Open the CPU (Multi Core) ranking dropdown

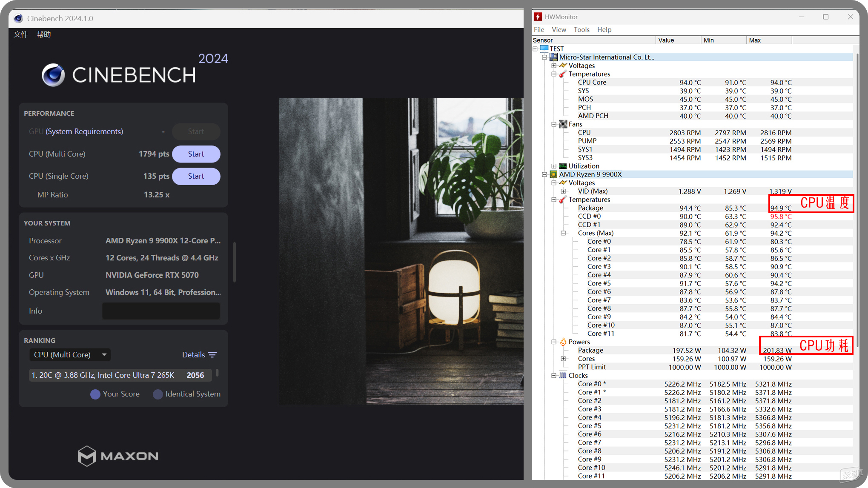click(70, 355)
